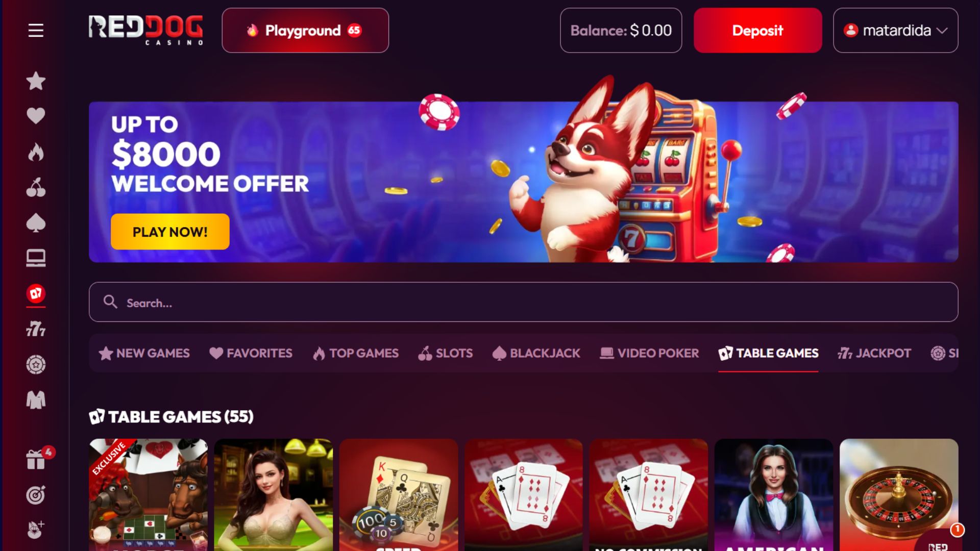Select the 777 Jackpot sidebar icon
Screen dimensions: 980x551
pos(36,329)
